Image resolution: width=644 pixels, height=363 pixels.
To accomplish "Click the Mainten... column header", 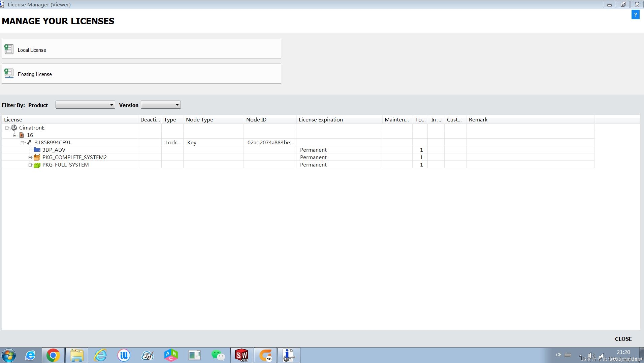I will click(397, 119).
